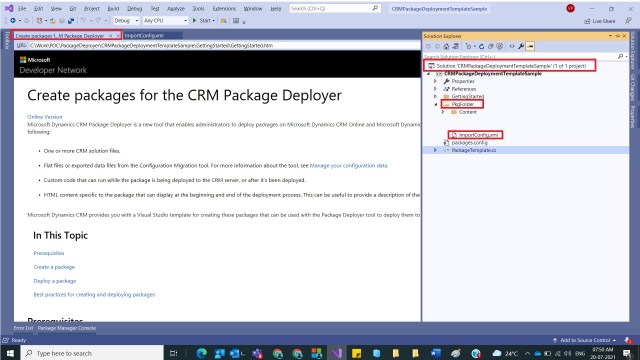Screen dimensions: 640x360
Task: Open Word from the taskbar
Action: click(x=436, y=353)
